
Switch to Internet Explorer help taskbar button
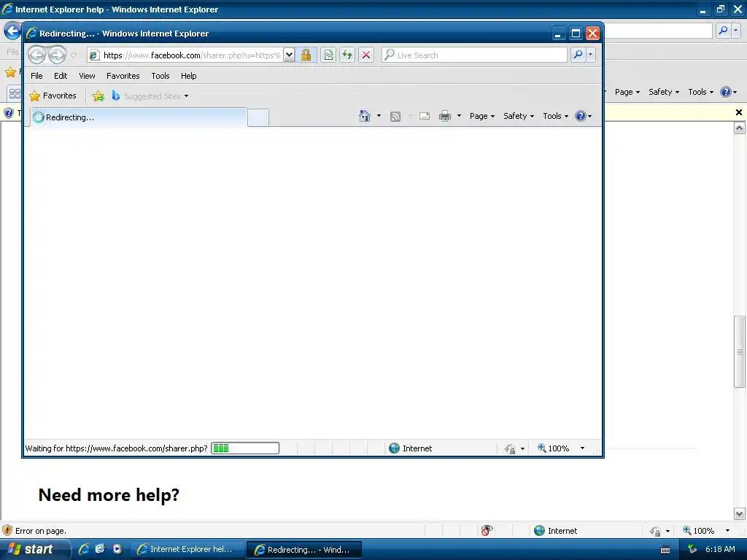(187, 550)
